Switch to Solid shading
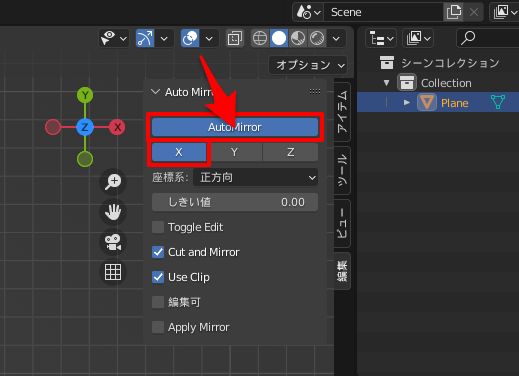This screenshot has height=376, width=519. pyautogui.click(x=279, y=38)
